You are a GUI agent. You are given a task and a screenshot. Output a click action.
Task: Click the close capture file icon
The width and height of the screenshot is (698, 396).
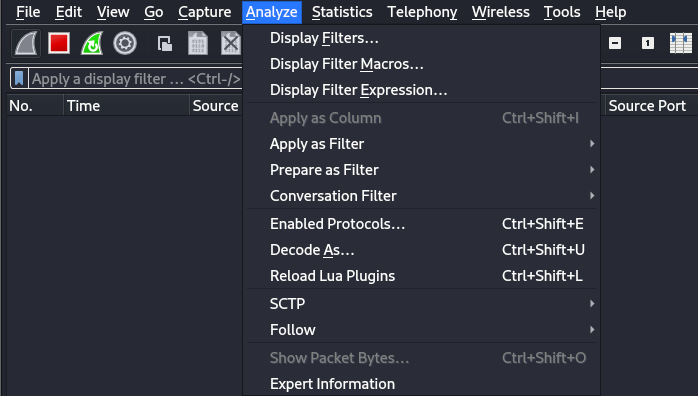tap(231, 44)
